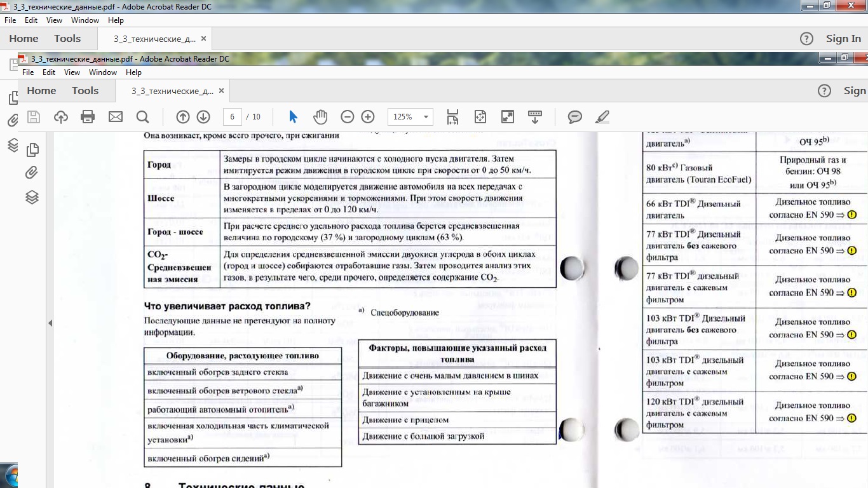Viewport: 868px width, 488px height.
Task: Close the 3_3_технические_д... tab next to the 125% toolbar
Action: pyautogui.click(x=221, y=91)
